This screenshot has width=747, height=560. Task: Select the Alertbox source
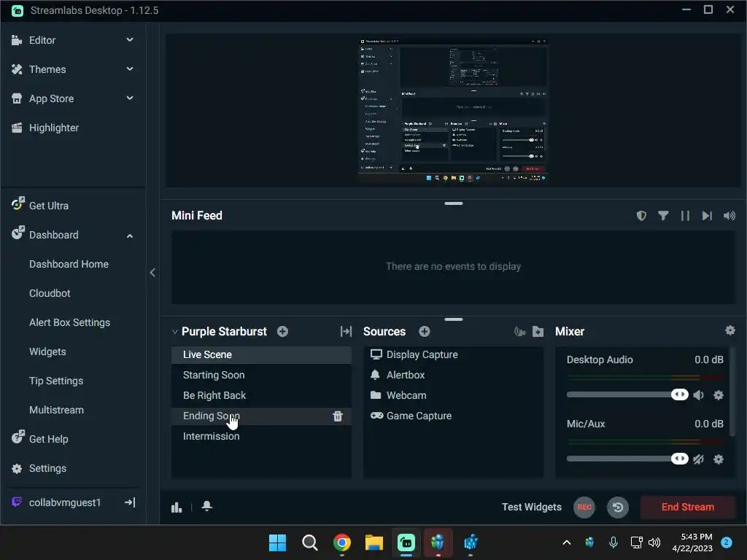453,376
